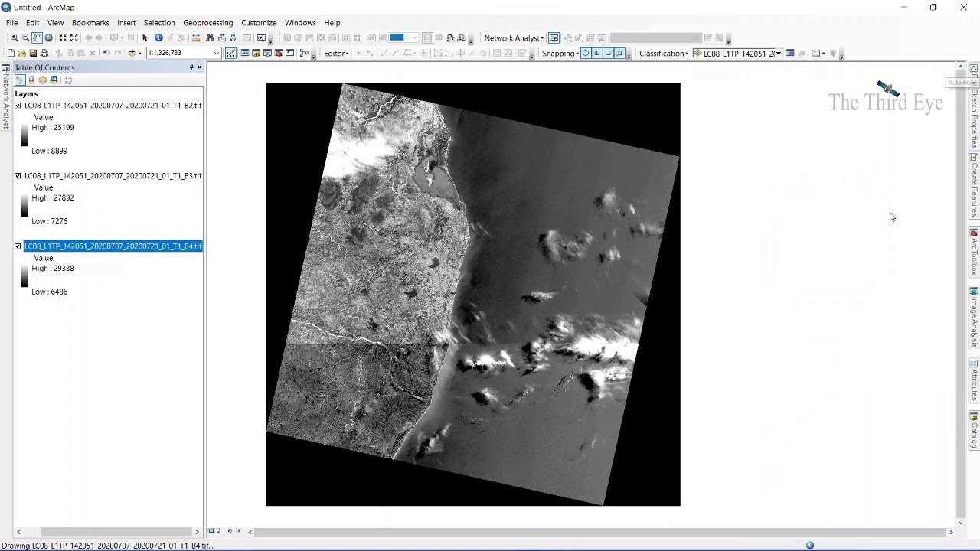Viewport: 980px width, 551px height.
Task: Uncheck the B4.tif layer checkbox
Action: click(x=18, y=246)
